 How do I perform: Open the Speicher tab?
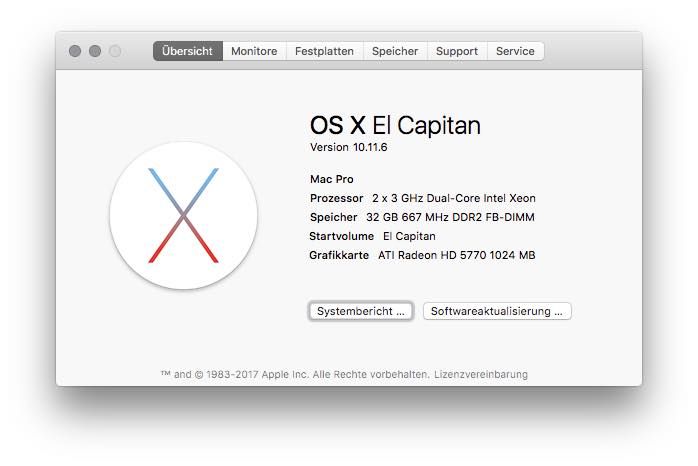tap(395, 51)
